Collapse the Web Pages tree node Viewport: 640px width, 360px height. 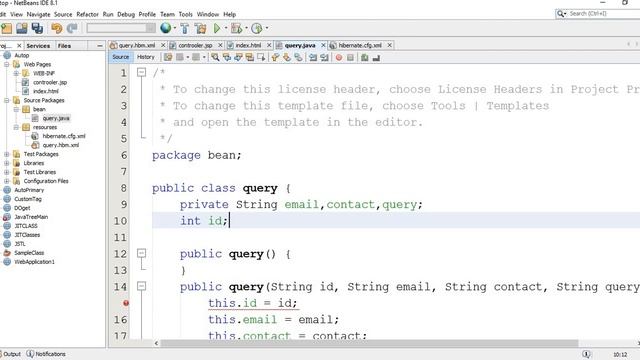click(7, 64)
